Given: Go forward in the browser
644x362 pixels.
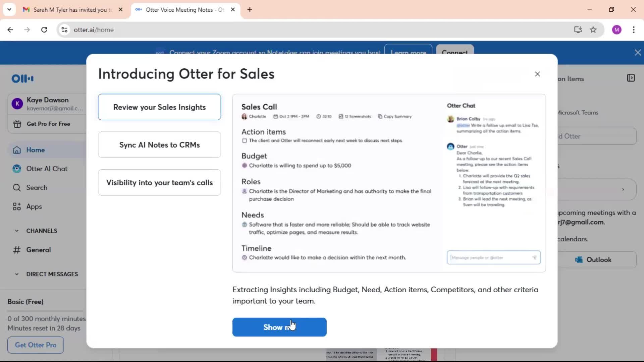Looking at the screenshot, I should [27, 30].
